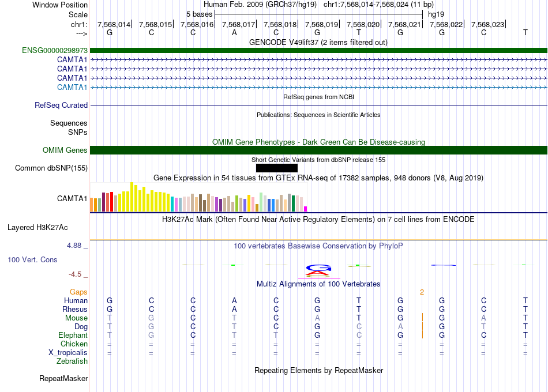This screenshot has height=392, width=548.
Task: Click the magenta bar ending the GTEx chart
Action: (x=306, y=209)
